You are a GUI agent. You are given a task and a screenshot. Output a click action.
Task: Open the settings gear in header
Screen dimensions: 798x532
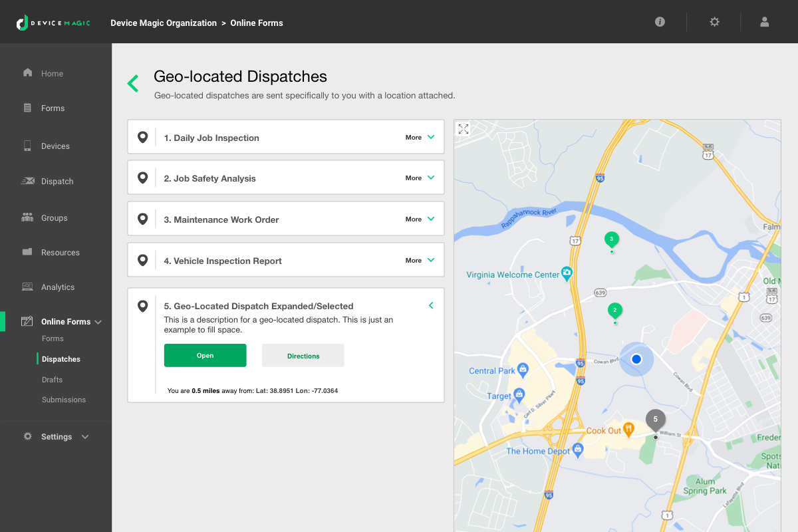714,22
